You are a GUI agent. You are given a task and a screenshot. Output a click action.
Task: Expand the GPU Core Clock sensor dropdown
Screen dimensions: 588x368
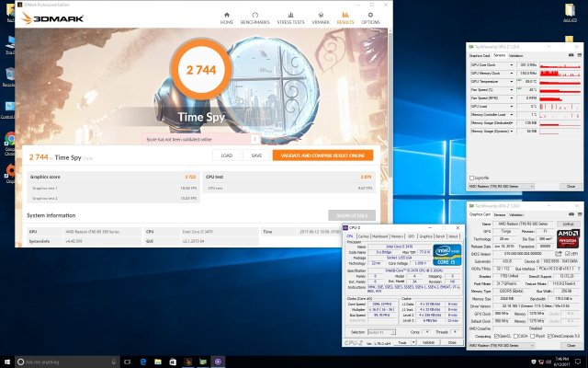pos(511,65)
